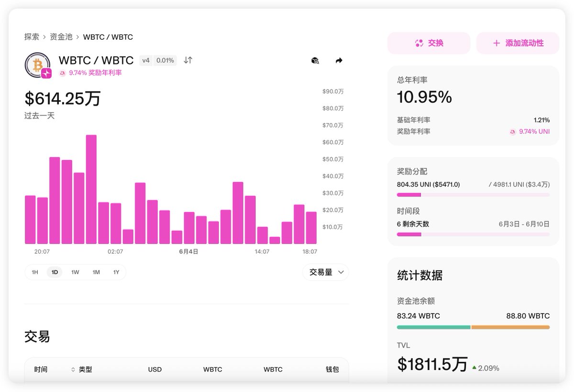574x392 pixels.
Task: Click the 过去一天 label
Action: [x=40, y=116]
